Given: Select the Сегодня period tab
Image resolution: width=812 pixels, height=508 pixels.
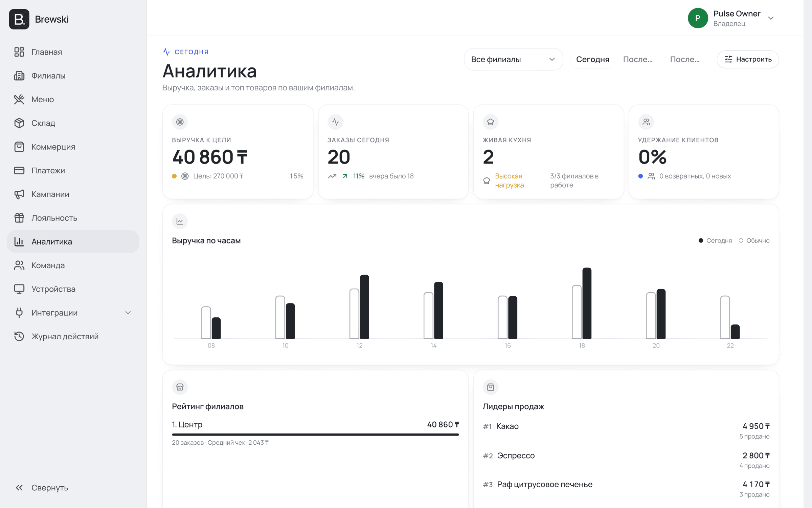Looking at the screenshot, I should coord(592,59).
